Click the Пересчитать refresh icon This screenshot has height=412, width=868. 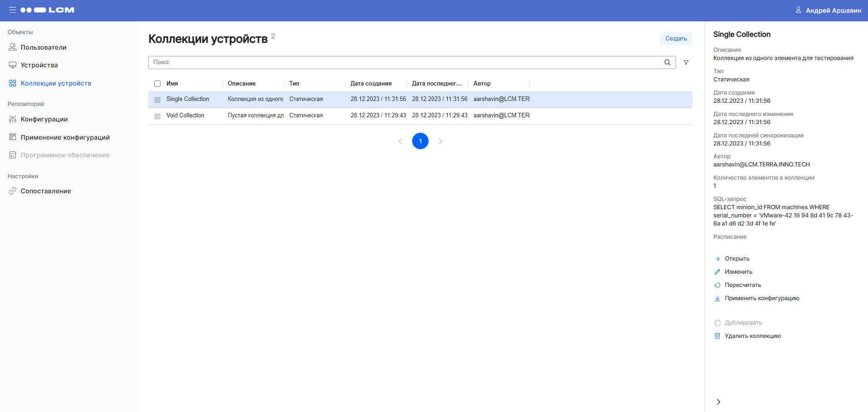[717, 285]
